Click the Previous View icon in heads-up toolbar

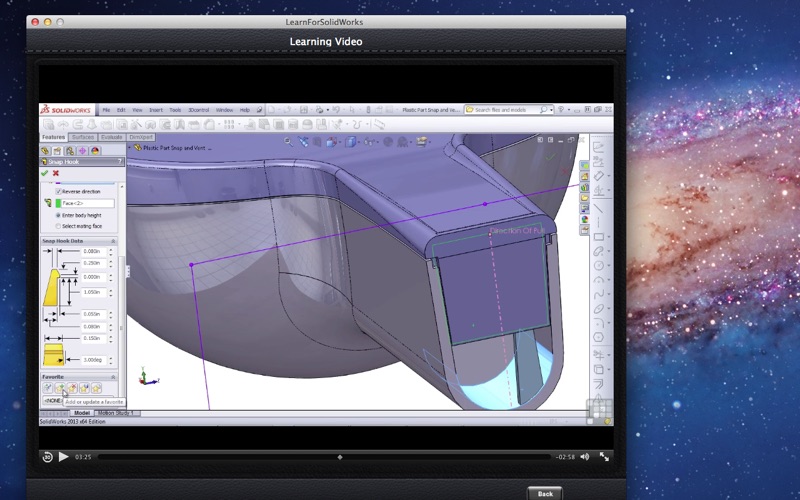tap(303, 142)
